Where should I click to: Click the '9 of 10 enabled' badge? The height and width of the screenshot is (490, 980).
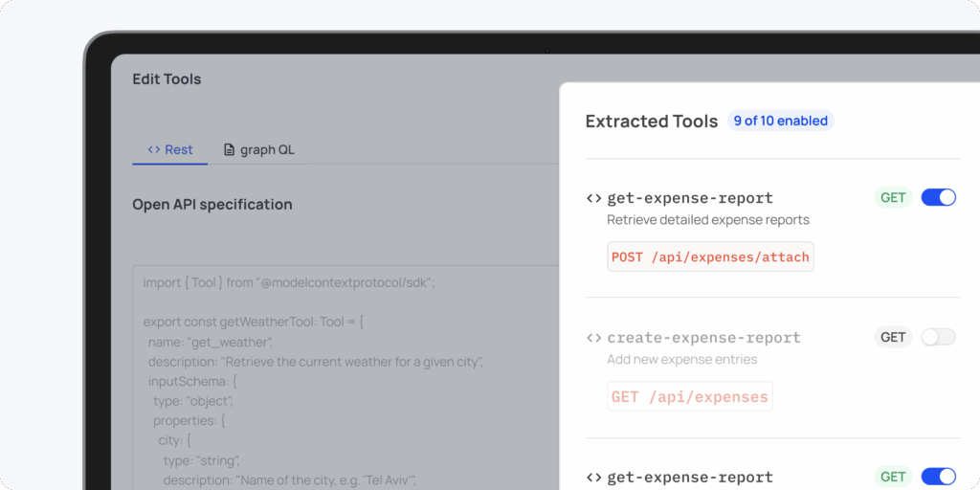(780, 121)
